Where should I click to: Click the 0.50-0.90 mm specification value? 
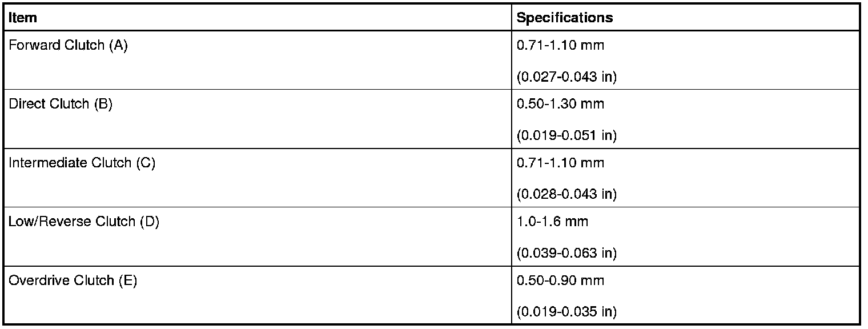[560, 281]
